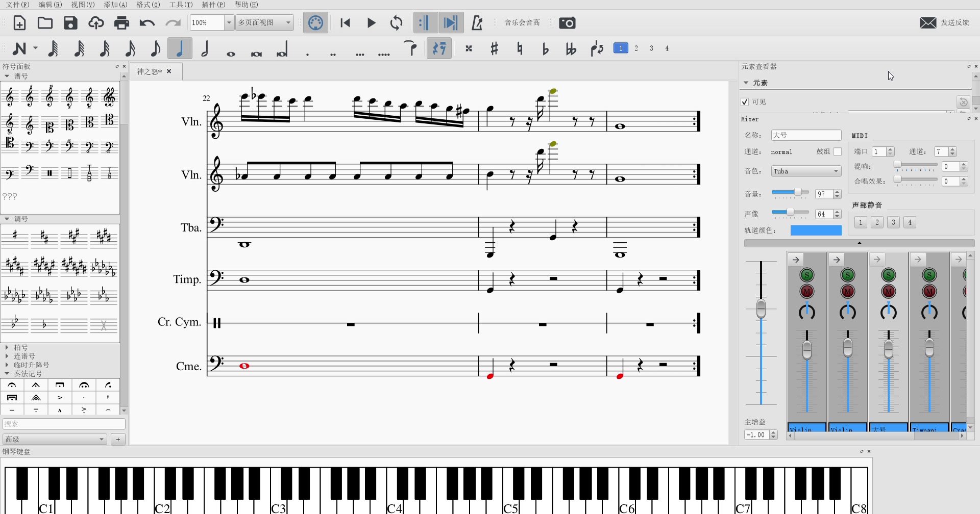Apply double sharp accidental

click(x=469, y=48)
